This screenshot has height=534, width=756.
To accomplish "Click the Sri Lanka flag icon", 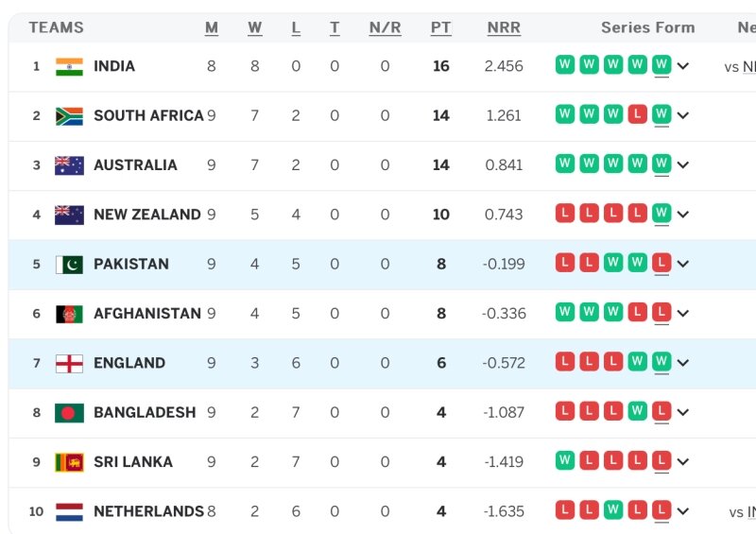I will 69,462.
